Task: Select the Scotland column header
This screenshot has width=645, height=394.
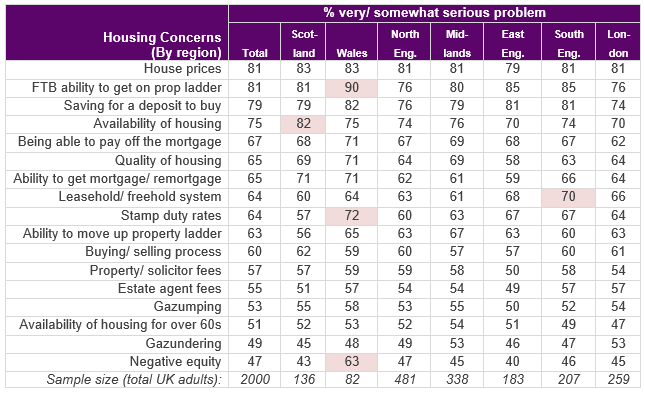Action: 304,43
